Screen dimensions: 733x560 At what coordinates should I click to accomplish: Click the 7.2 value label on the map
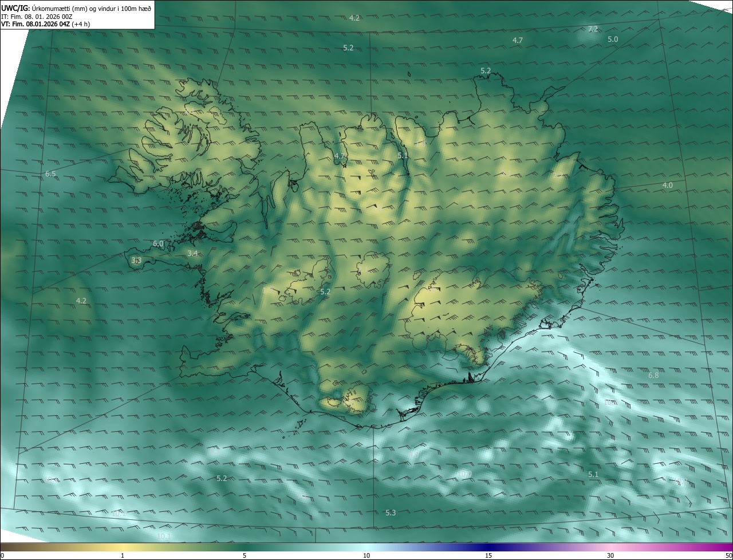point(593,29)
